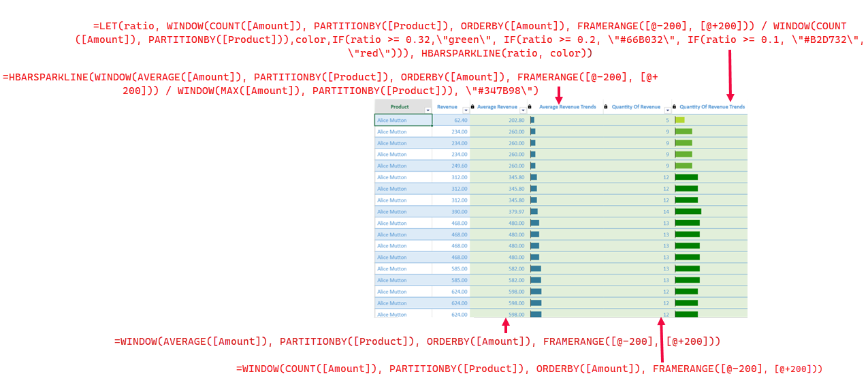868x387 pixels.
Task: Select the Revenue column header
Action: (451, 106)
